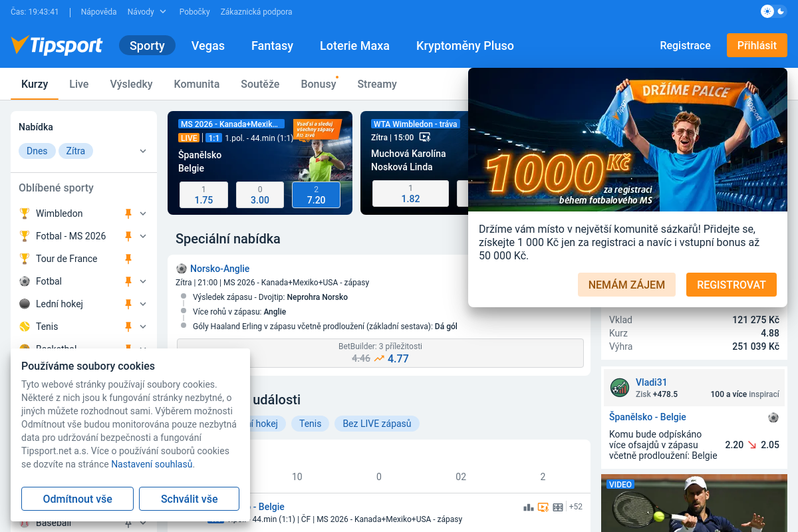Toggle the light/dark theme switch
Screen dimensions: 798x532
click(773, 11)
